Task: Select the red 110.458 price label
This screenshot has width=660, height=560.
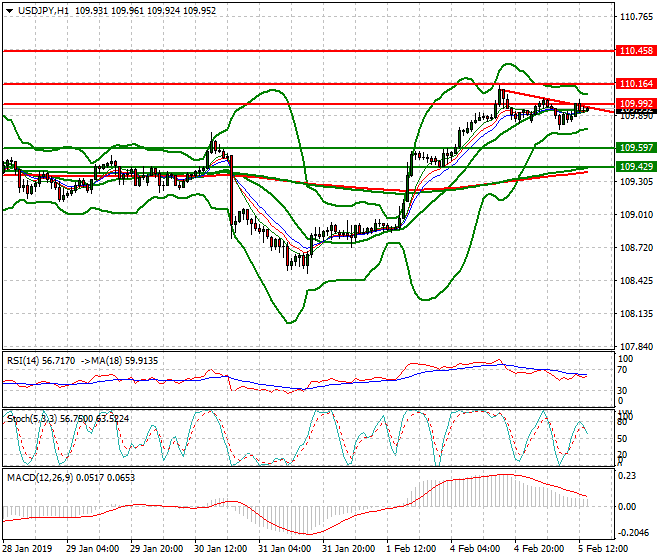Action: pos(636,50)
